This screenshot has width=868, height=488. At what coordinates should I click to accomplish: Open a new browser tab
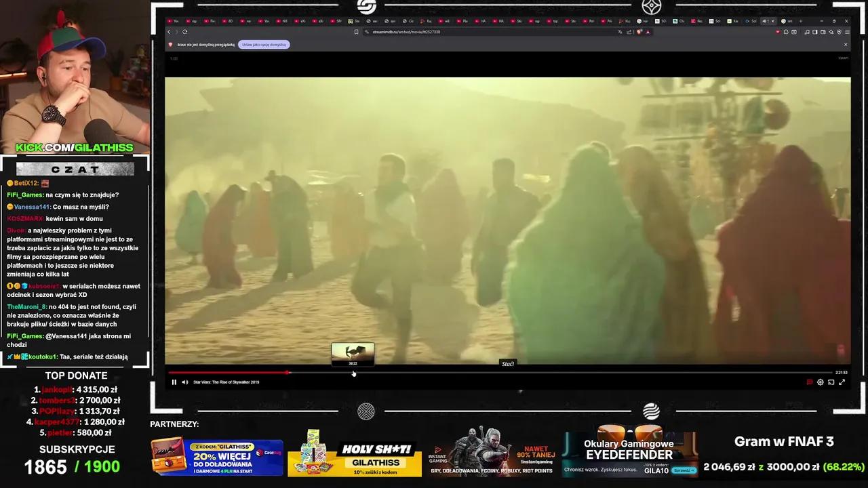(800, 21)
